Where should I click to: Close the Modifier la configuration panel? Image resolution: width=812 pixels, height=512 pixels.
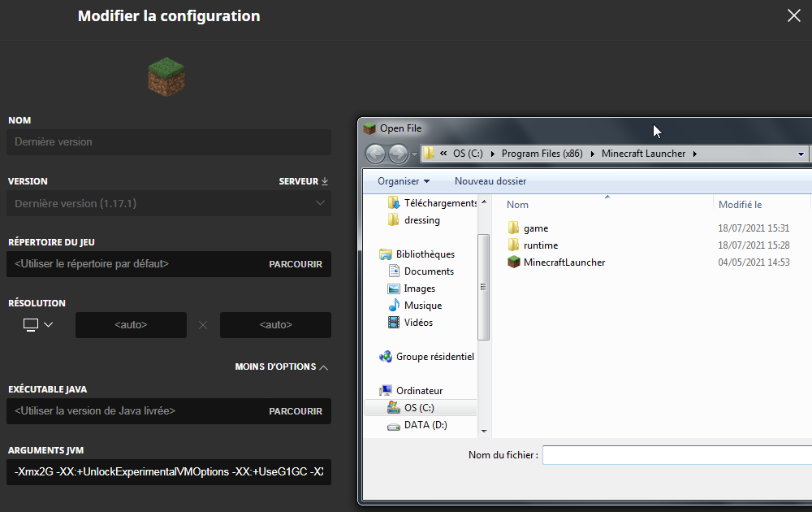[x=794, y=15]
